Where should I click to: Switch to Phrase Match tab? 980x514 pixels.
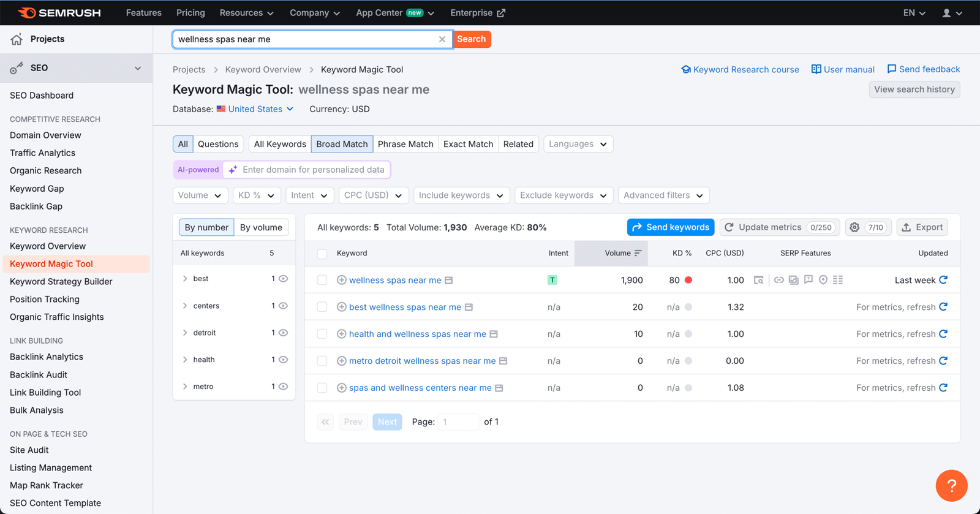(405, 144)
